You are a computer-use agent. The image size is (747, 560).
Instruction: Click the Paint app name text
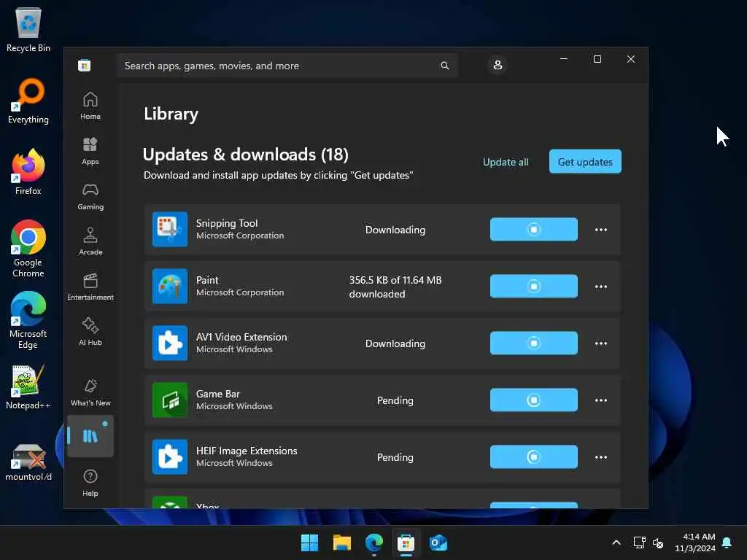click(x=207, y=280)
